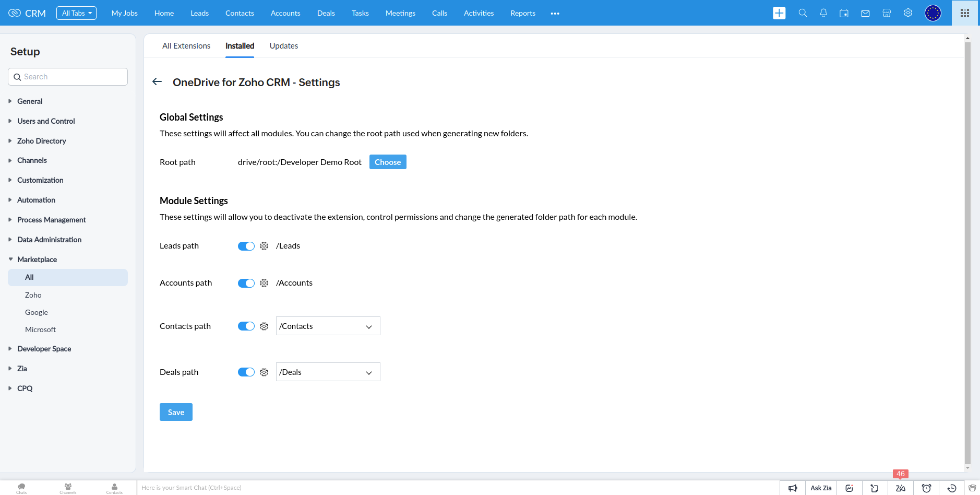
Task: Expand the Users and Control section
Action: pyautogui.click(x=46, y=121)
